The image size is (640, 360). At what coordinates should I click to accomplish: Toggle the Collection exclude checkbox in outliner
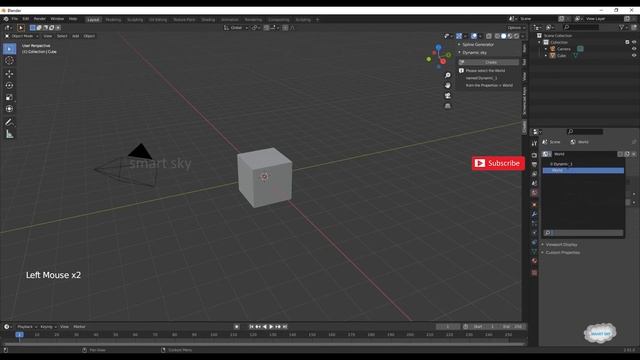pyautogui.click(x=627, y=42)
